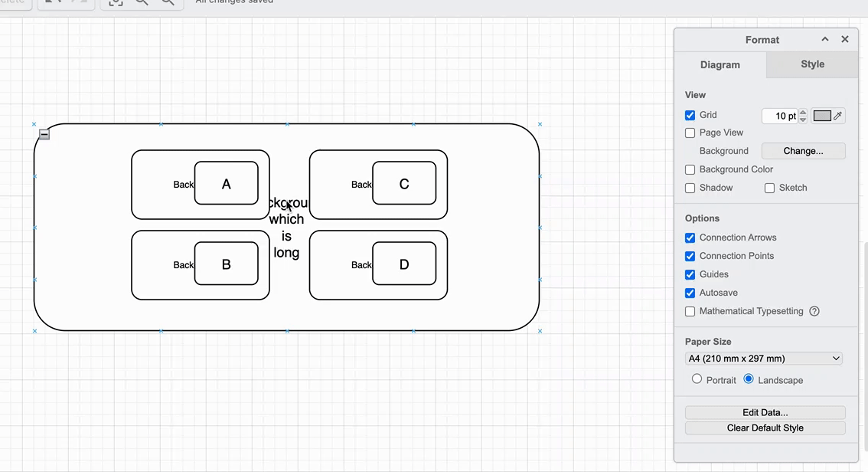Select the Portrait orientation radio button
The width and height of the screenshot is (868, 472).
(697, 379)
